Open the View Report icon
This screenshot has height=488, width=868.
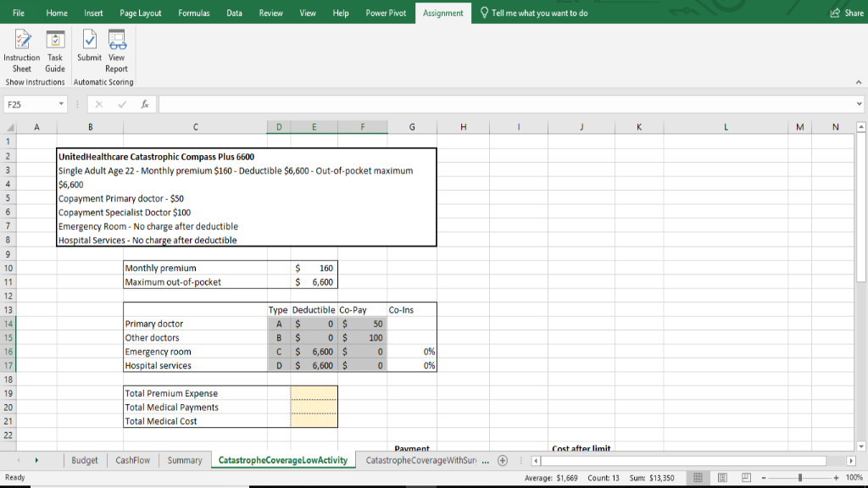(116, 47)
